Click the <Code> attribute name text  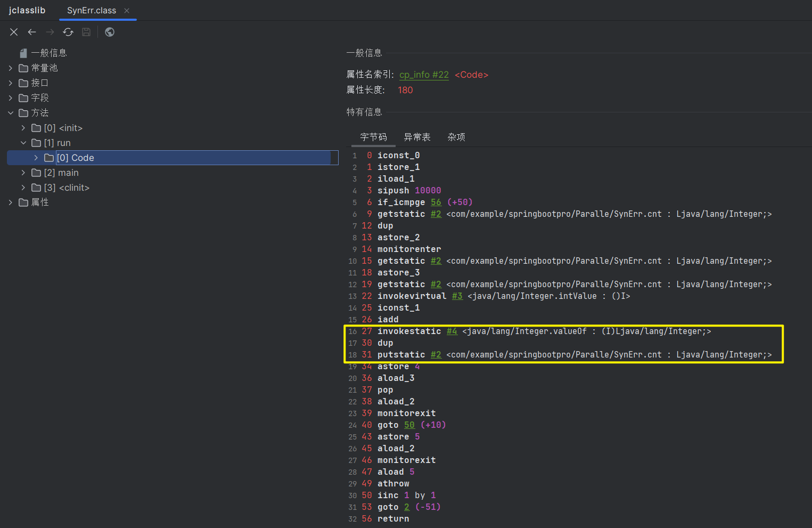(471, 75)
